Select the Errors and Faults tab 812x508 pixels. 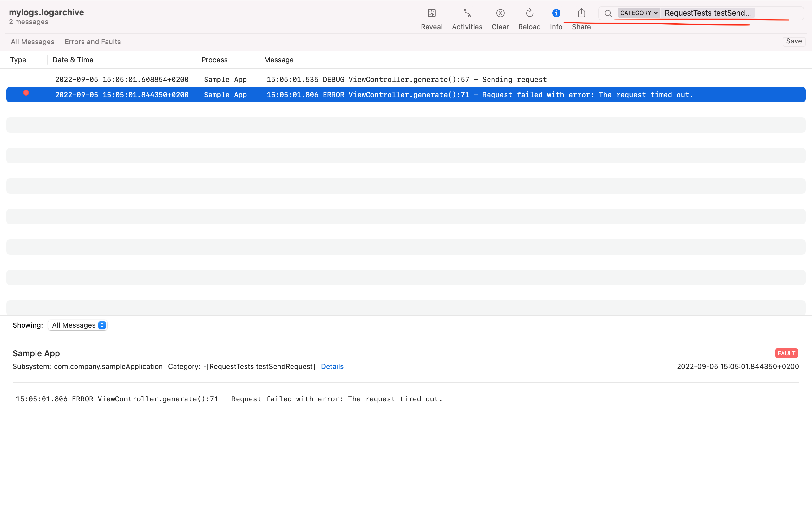[93, 42]
